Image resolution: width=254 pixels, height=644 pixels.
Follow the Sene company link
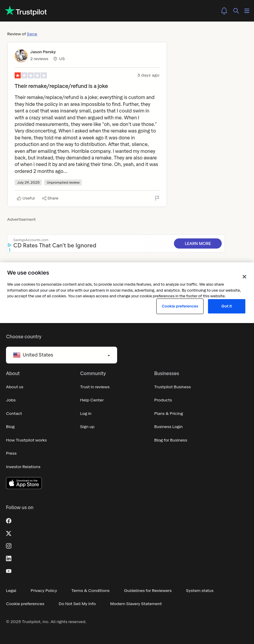[32, 34]
